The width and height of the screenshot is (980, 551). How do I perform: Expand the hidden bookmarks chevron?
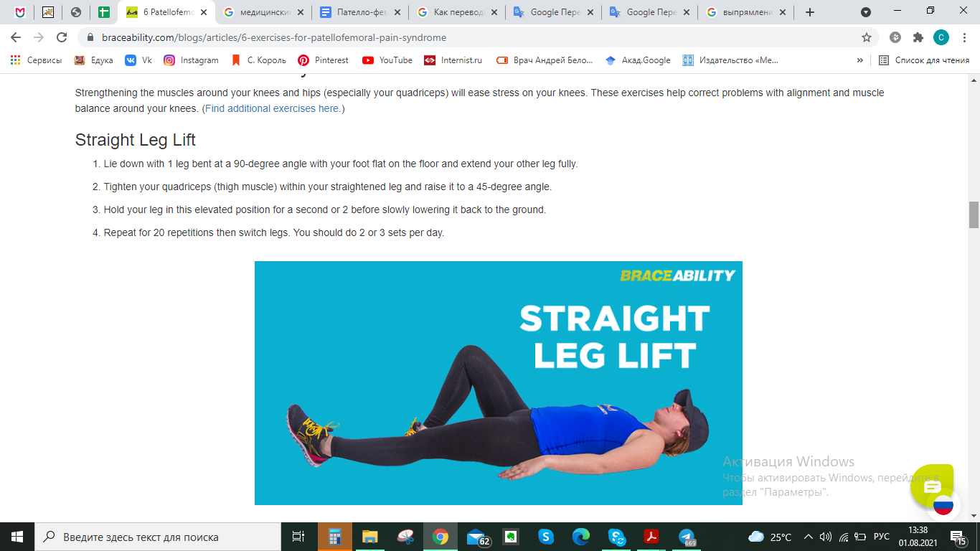tap(859, 60)
